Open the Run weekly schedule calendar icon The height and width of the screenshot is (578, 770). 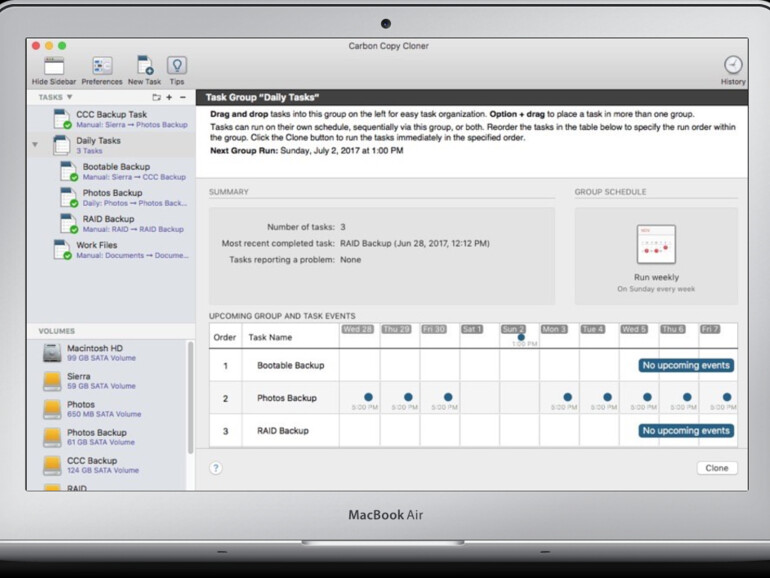click(x=656, y=244)
